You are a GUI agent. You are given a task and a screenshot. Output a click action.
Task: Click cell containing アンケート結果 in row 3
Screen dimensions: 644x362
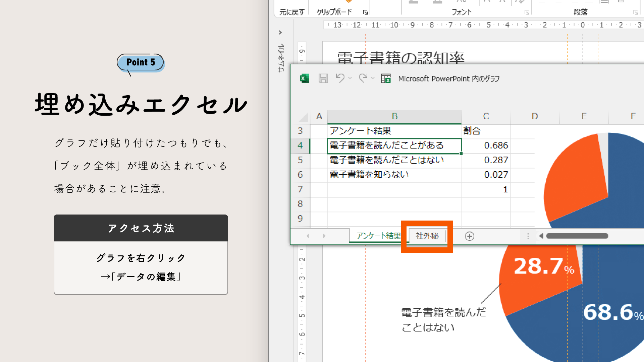[x=394, y=131]
